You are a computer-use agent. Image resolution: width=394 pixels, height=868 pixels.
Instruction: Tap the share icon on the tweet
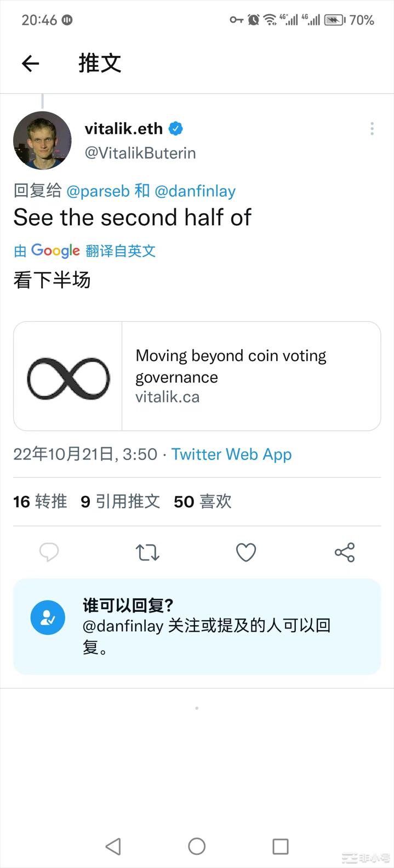(x=344, y=553)
